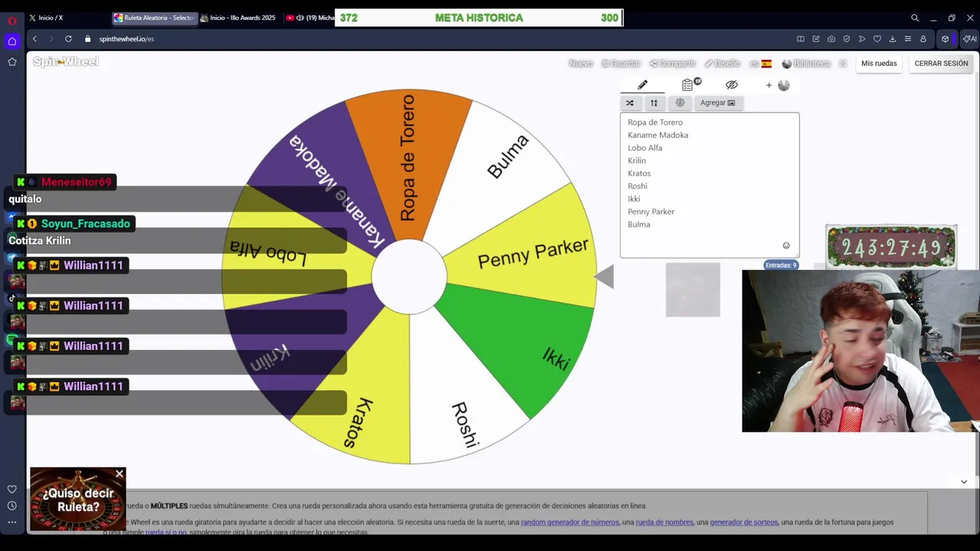
Task: Click Kaname Madoka entry line
Action: 658,135
